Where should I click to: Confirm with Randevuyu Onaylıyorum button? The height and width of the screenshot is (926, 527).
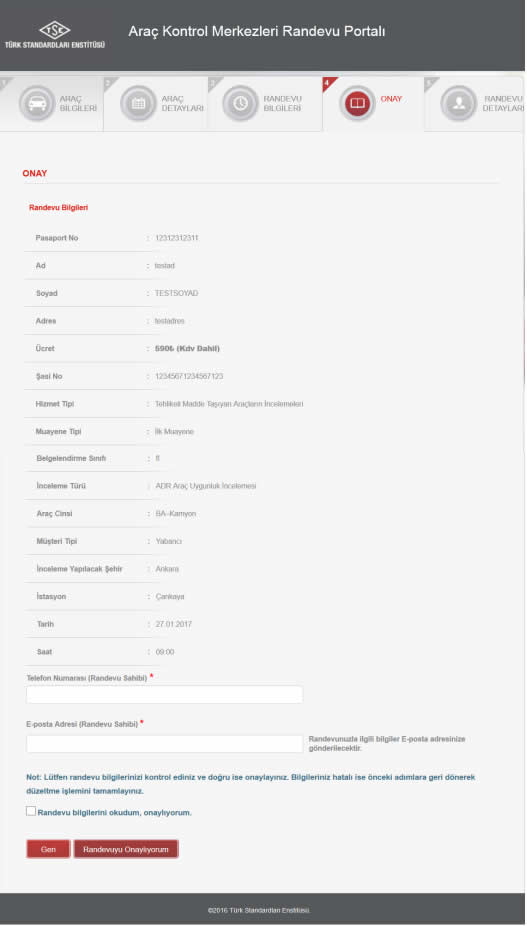[x=126, y=849]
